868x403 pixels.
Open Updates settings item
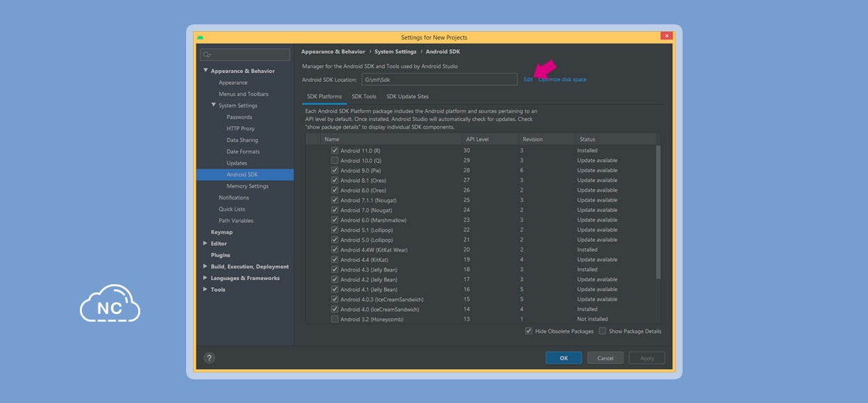click(237, 163)
